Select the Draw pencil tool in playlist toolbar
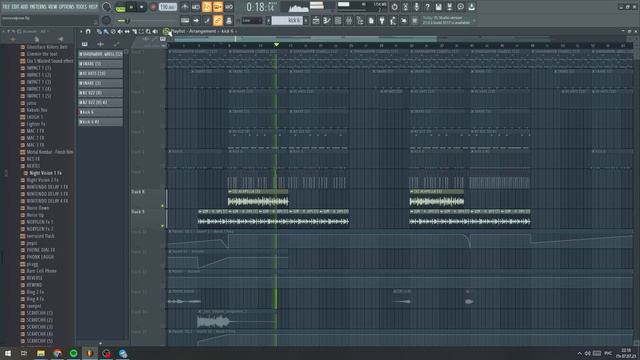The width and height of the screenshot is (640, 360). [99, 31]
